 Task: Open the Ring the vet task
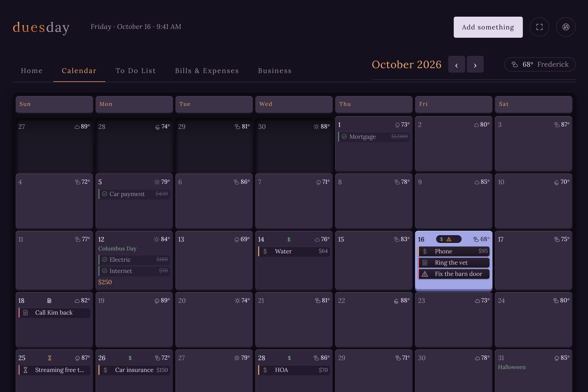454,263
